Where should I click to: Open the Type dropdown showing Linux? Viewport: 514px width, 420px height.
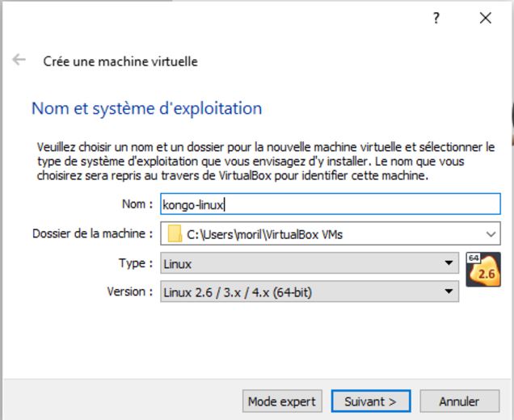point(309,263)
